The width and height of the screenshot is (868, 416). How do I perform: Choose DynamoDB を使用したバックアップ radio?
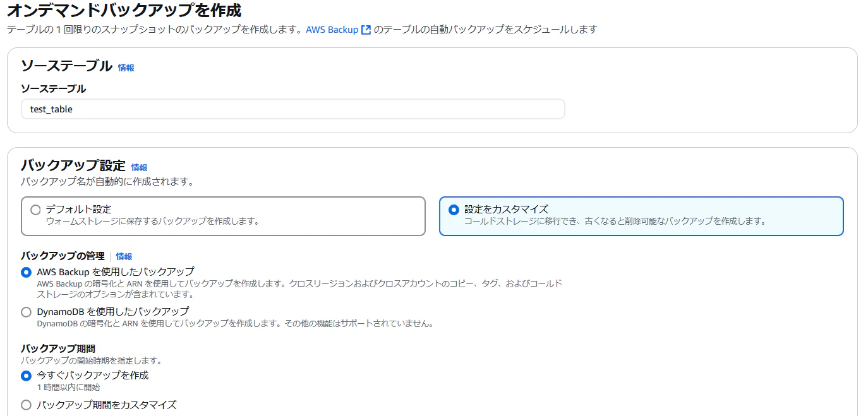click(x=26, y=312)
